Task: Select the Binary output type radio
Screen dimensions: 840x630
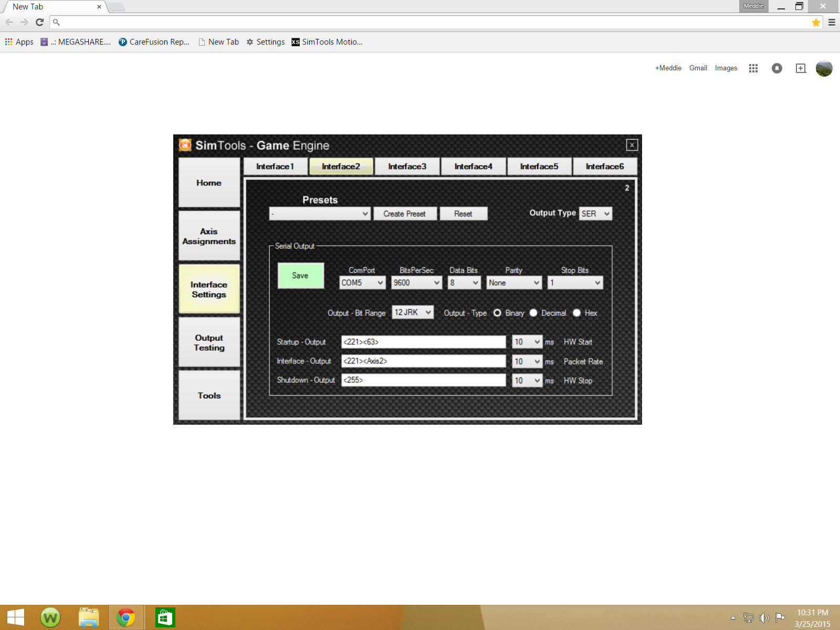Action: click(x=497, y=313)
